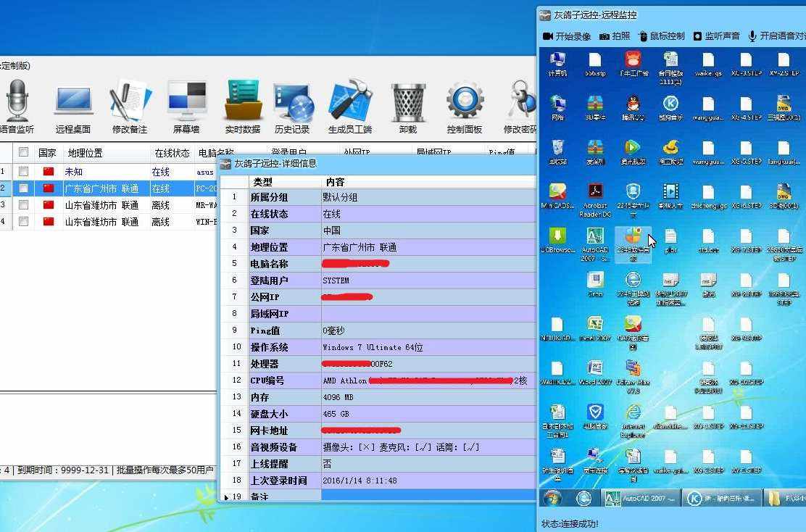Click 开启语音对讲 microphone button in remote monitor
Viewport: 806px width, 532px height.
coord(776,36)
